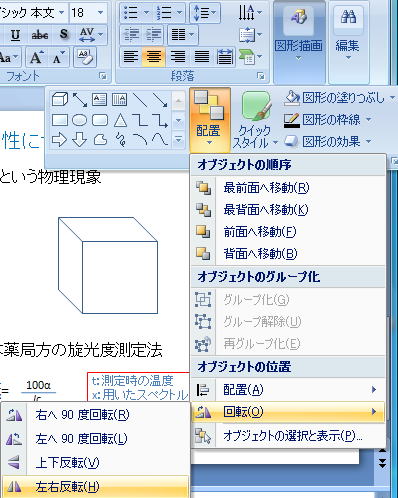Open align text vertical options

coord(250,35)
